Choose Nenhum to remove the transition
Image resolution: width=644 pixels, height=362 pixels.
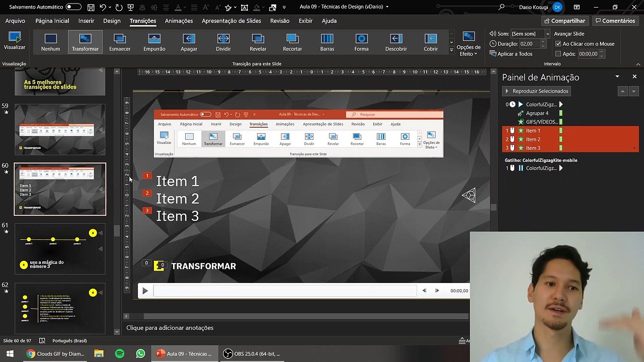click(x=50, y=42)
